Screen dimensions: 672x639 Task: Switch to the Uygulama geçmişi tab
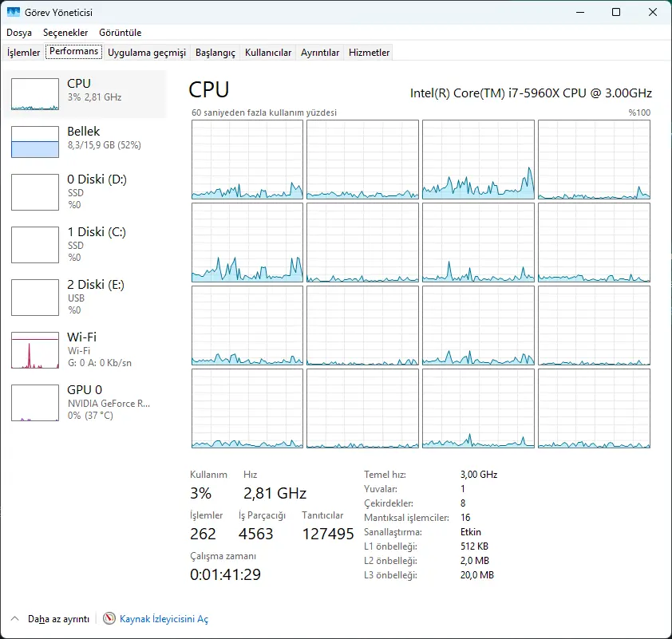click(x=147, y=52)
